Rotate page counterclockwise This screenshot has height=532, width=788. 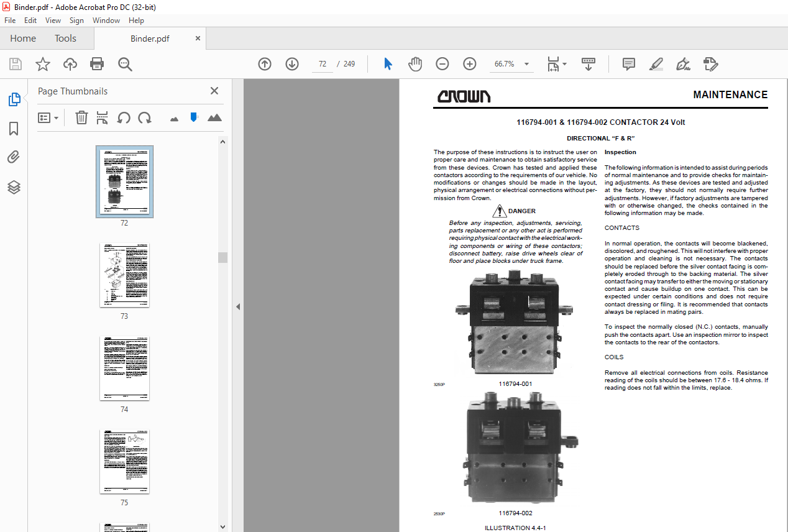pos(124,117)
